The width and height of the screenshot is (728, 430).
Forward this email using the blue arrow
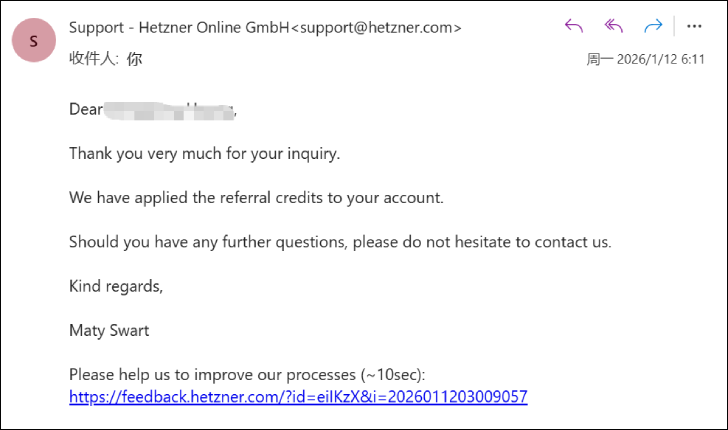[x=654, y=27]
